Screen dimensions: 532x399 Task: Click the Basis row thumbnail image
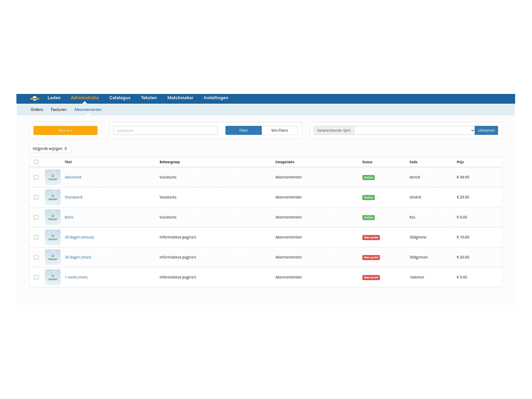tap(53, 217)
